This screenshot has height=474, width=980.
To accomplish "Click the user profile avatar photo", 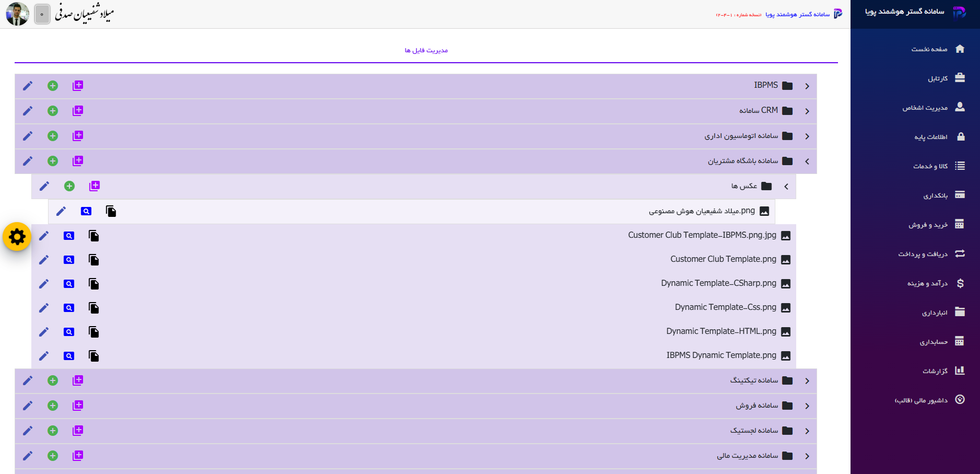I will (x=17, y=14).
